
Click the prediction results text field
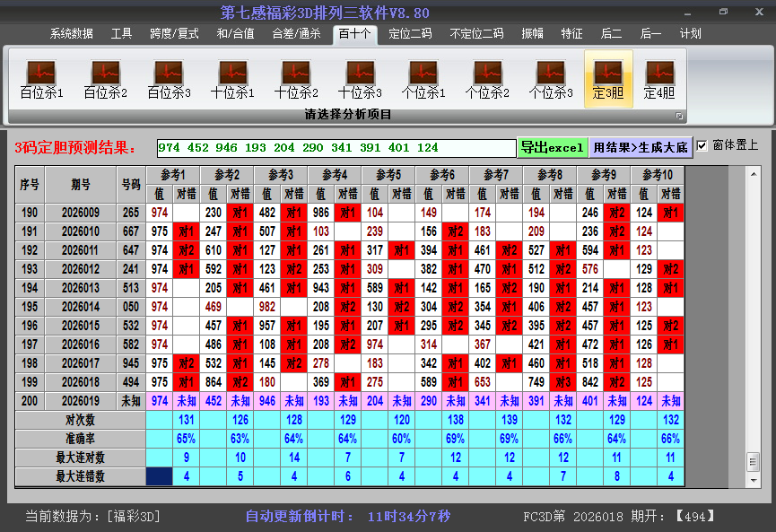coord(336,147)
